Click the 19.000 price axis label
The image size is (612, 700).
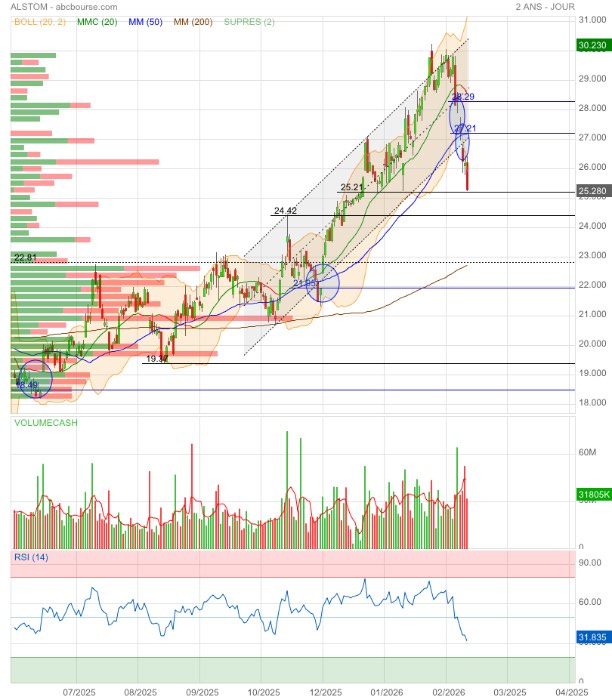(x=592, y=373)
